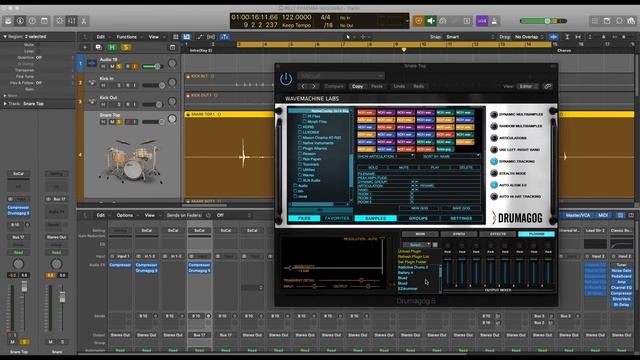Screen dimensions: 640x360
Task: Open the mixer Options menu
Action: [x=124, y=215]
